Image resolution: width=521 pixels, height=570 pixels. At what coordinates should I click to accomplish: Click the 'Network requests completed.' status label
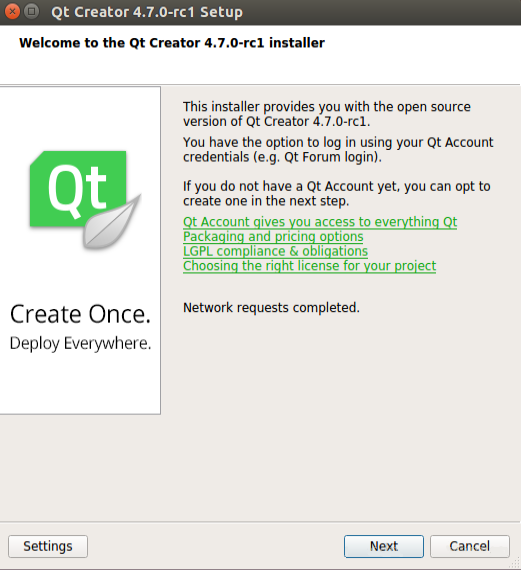tap(271, 308)
